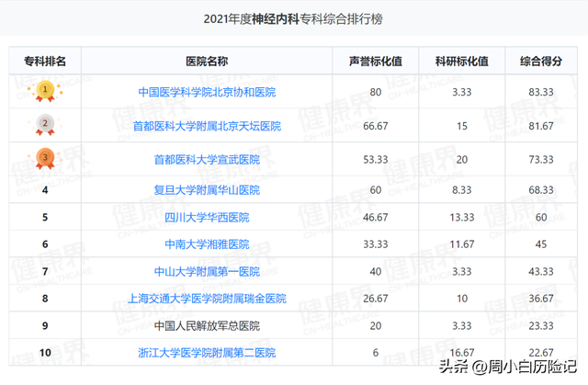Click the title 2021年度神经内科专科综合排行榜
This screenshot has width=588, height=385.
coord(293,18)
